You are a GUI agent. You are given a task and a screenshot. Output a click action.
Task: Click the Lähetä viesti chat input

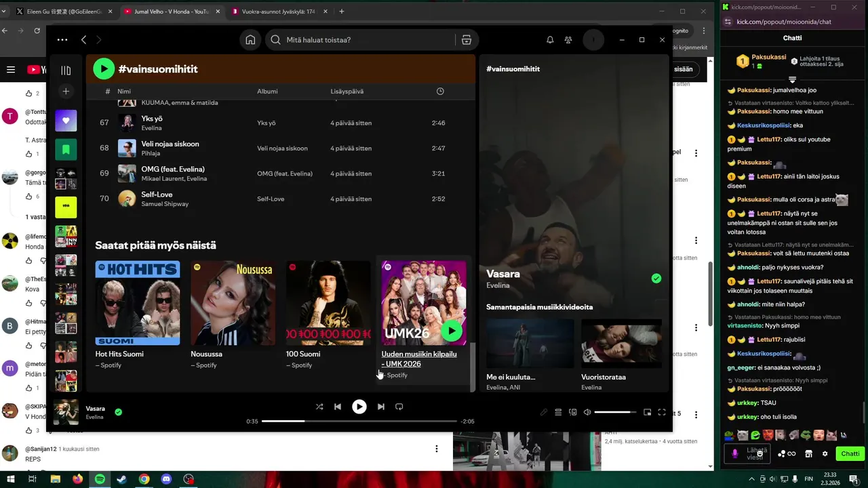pos(756,454)
